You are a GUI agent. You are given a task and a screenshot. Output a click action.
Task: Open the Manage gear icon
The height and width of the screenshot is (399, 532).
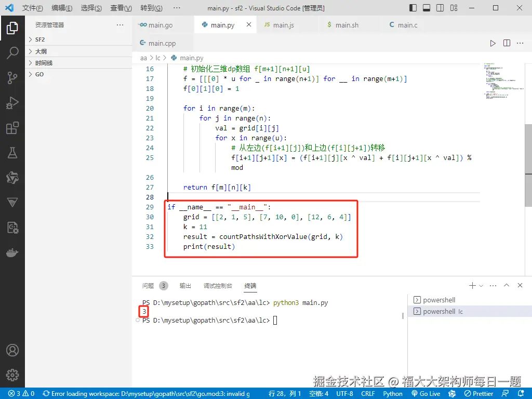point(12,375)
